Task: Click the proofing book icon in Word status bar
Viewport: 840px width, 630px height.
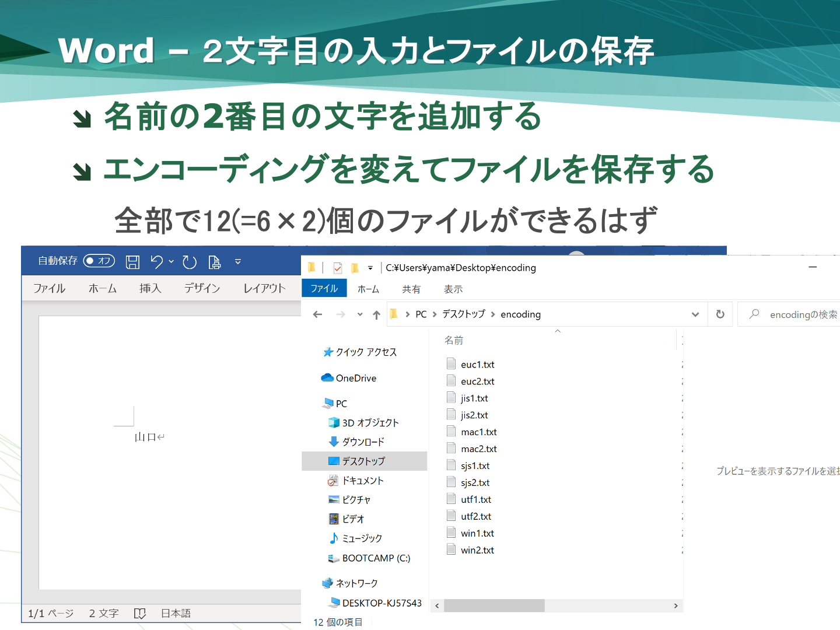Action: point(139,613)
